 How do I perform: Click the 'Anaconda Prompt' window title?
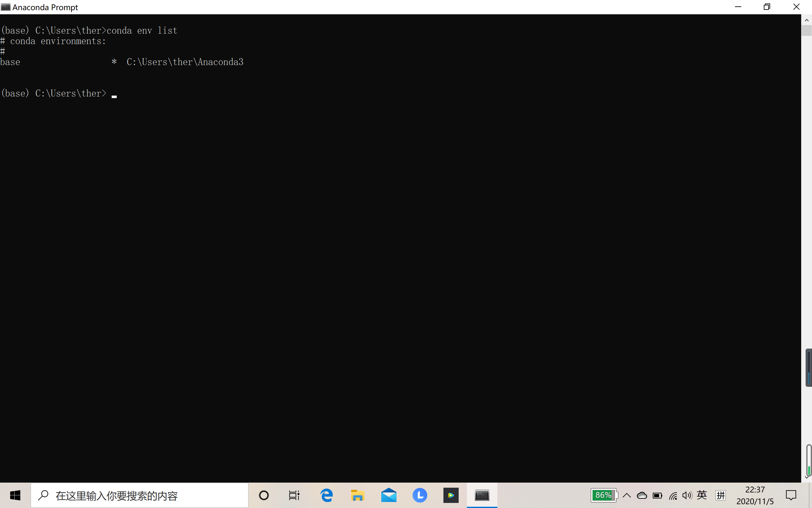(x=45, y=7)
